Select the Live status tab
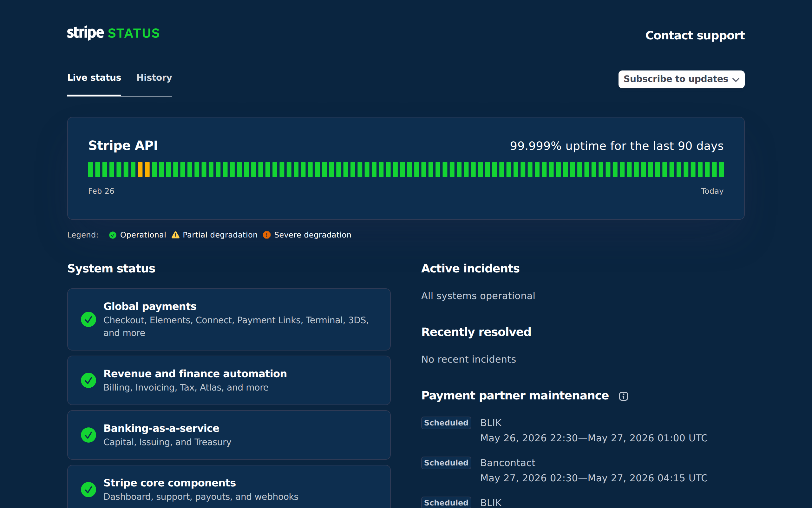This screenshot has width=812, height=508. (94, 77)
